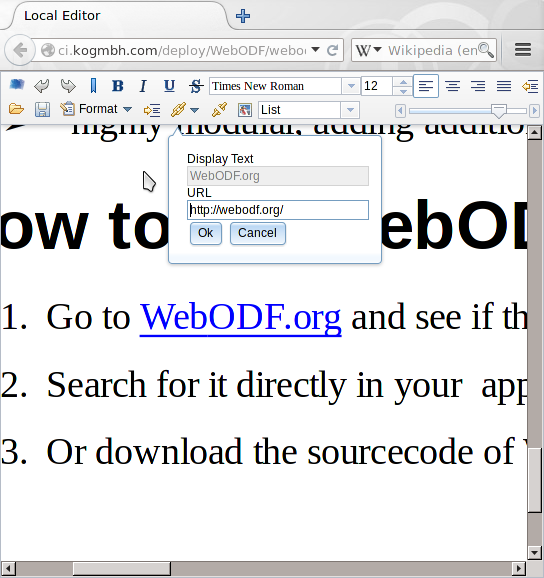Click the search magnifier icon
Image resolution: width=544 pixels, height=578 pixels.
[x=485, y=50]
